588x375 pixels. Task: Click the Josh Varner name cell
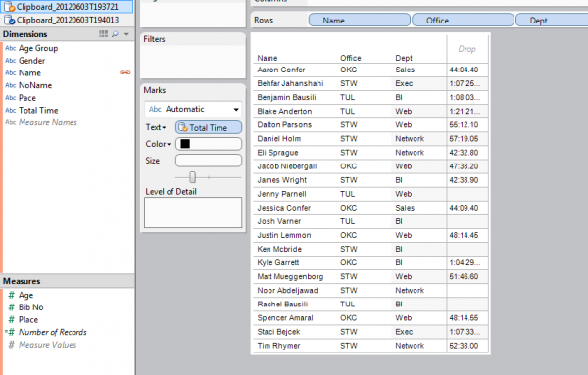[x=278, y=221]
